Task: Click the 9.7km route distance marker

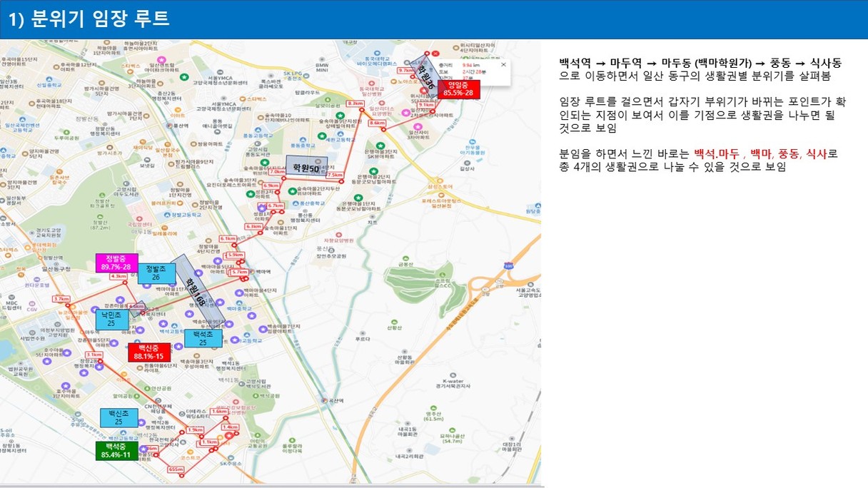Action: (x=405, y=71)
